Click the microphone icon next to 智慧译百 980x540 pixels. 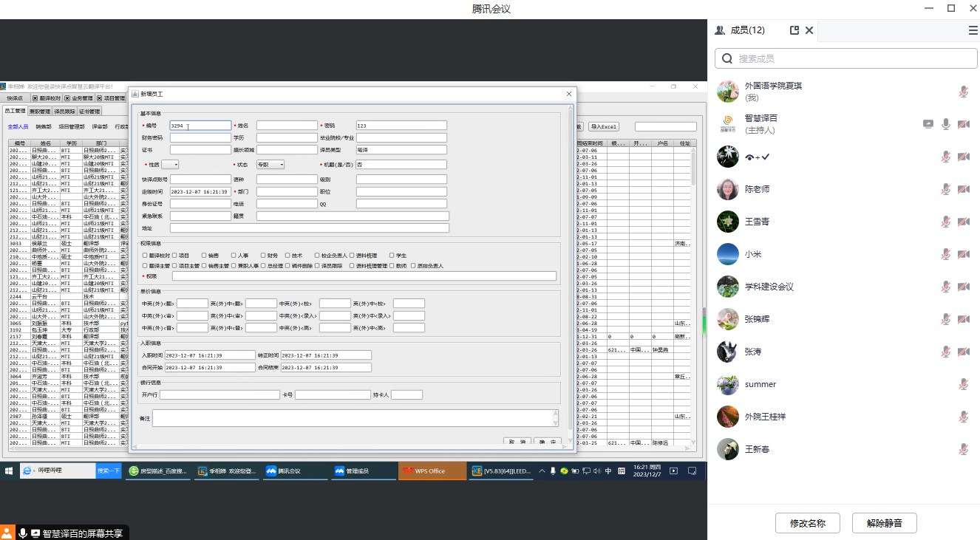[945, 124]
